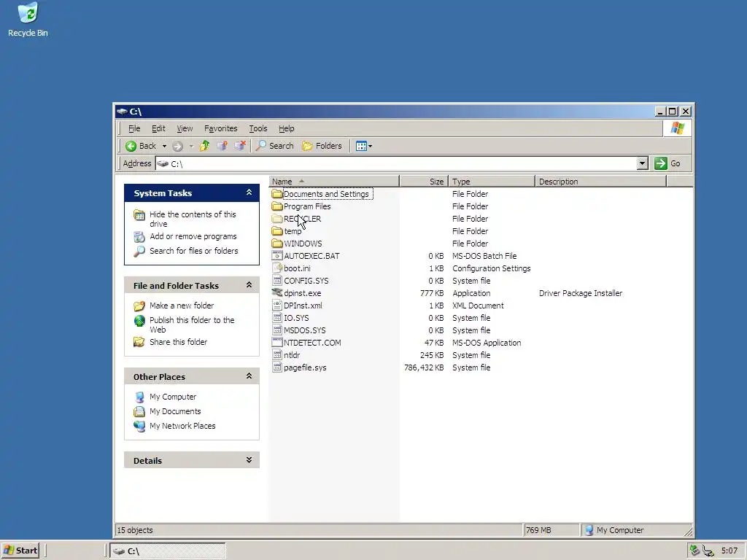Select the WINDOWS folder icon
This screenshot has width=747, height=560.
point(276,244)
